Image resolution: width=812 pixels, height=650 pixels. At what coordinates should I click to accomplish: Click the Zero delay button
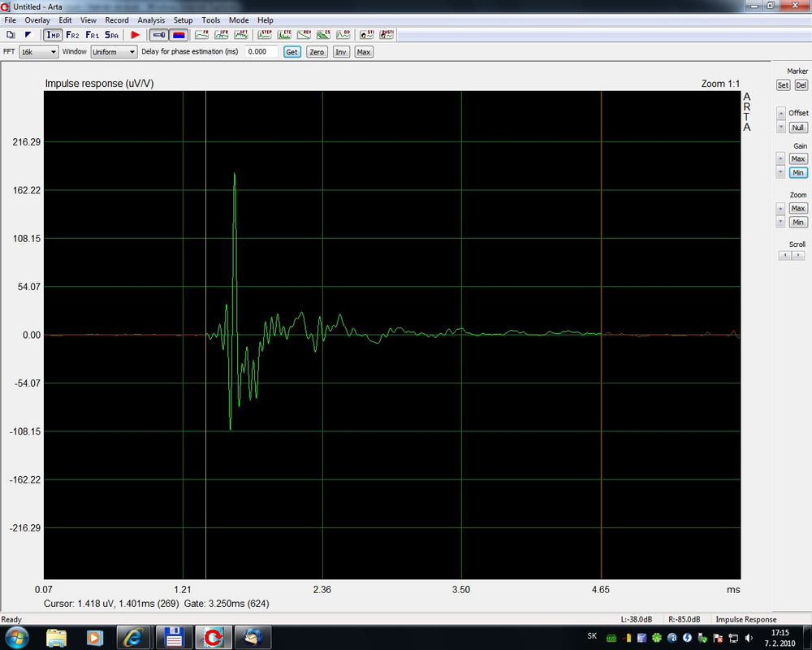(x=317, y=52)
